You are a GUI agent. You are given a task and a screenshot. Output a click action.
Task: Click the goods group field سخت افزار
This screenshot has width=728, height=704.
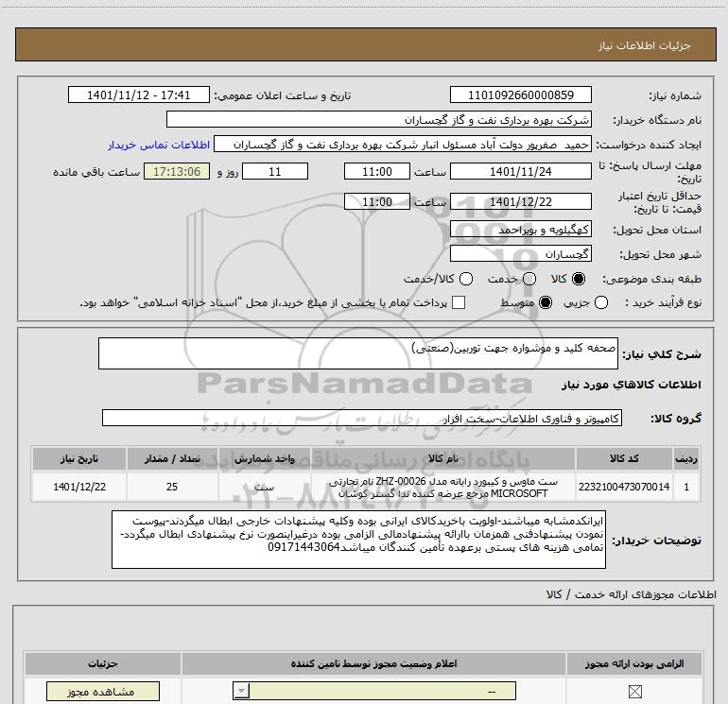click(362, 418)
